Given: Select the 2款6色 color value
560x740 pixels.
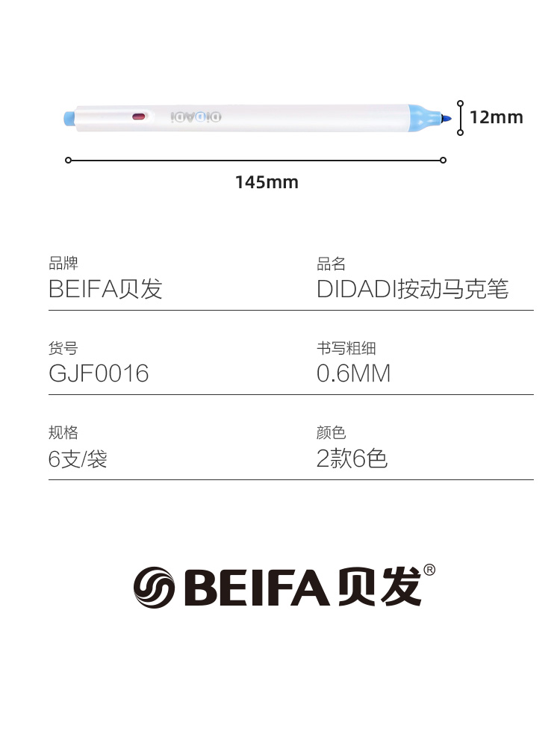Looking at the screenshot, I should tap(352, 458).
